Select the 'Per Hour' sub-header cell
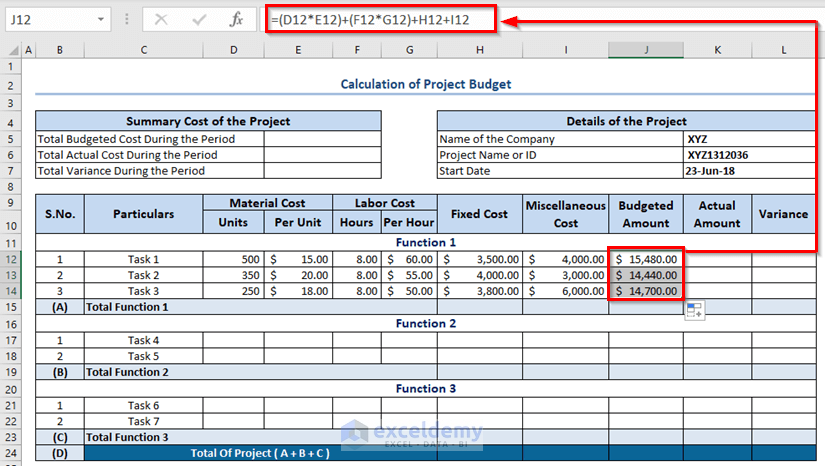825x466 pixels. coord(409,222)
